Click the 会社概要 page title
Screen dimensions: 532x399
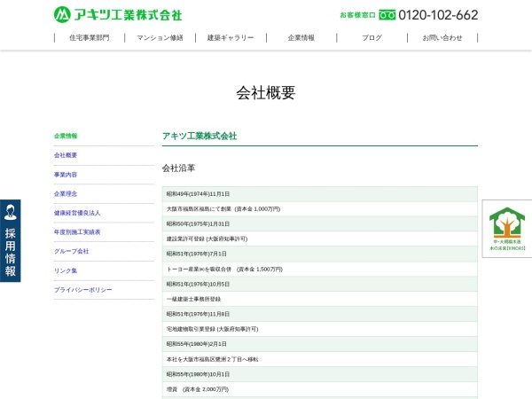pos(266,92)
